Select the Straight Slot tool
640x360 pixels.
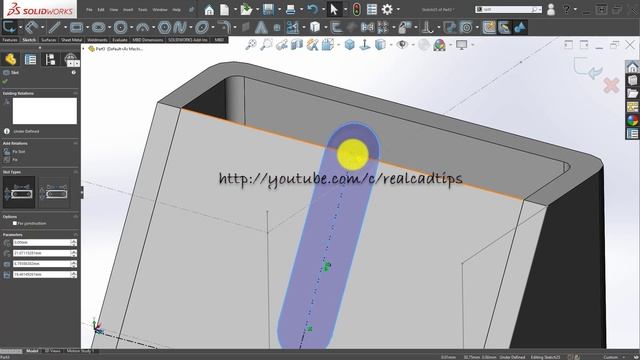[x=98, y=28]
